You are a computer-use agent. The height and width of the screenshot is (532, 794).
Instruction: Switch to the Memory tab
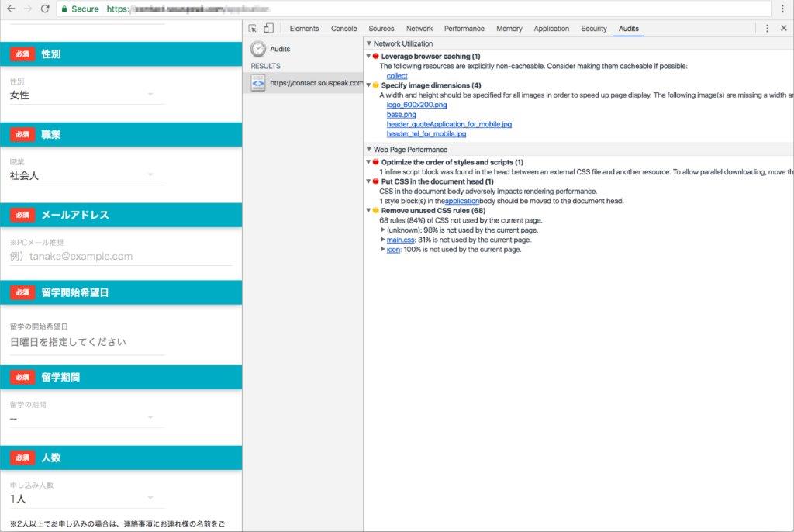[509, 29]
